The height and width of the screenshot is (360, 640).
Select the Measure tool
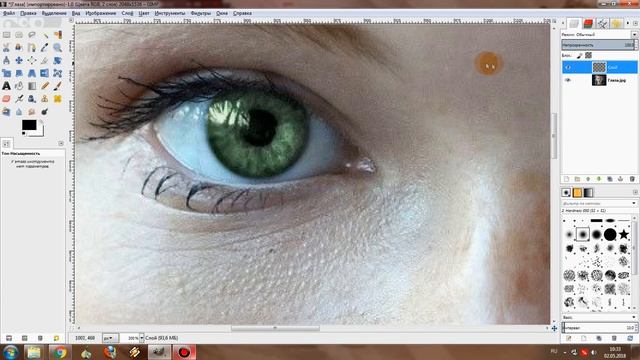[7, 60]
